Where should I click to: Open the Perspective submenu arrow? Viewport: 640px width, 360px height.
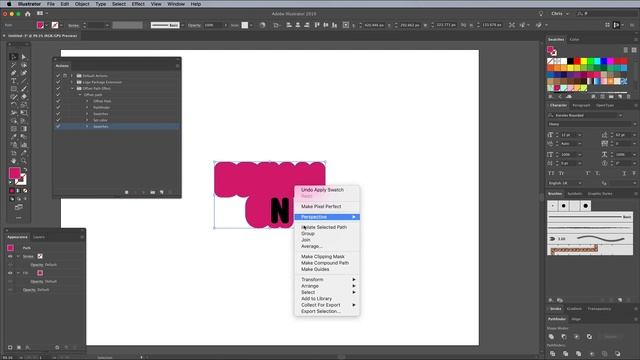point(354,217)
